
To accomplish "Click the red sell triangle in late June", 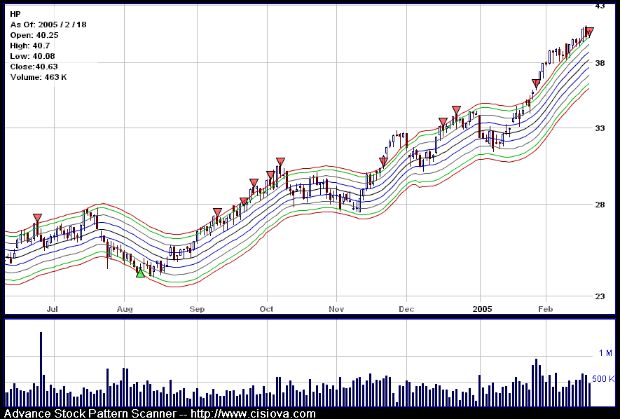I will point(37,218).
